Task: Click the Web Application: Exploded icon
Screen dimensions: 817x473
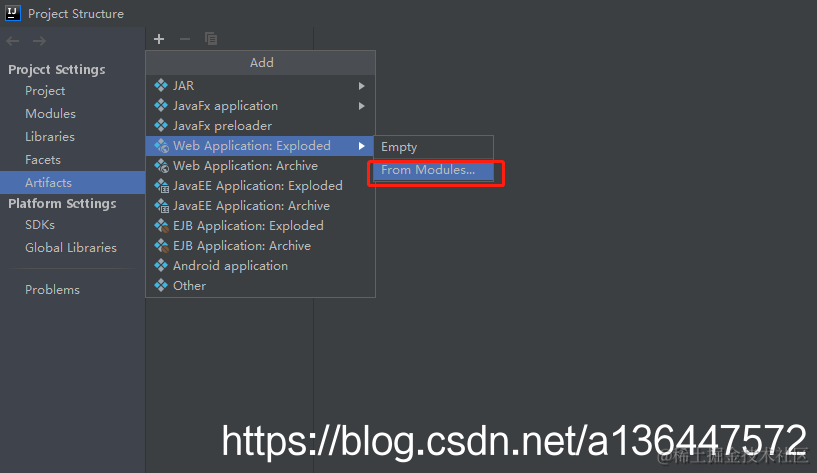Action: 162,146
